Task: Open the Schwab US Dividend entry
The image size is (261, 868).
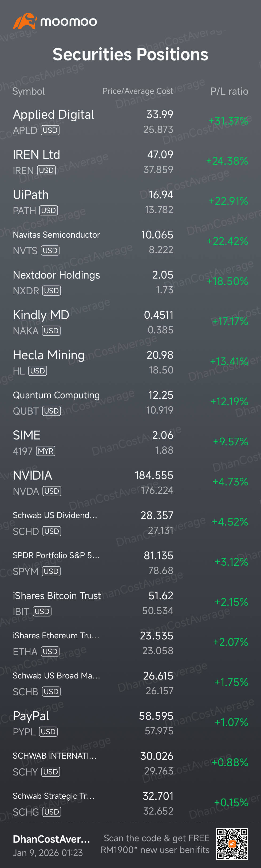Action: 130,523
